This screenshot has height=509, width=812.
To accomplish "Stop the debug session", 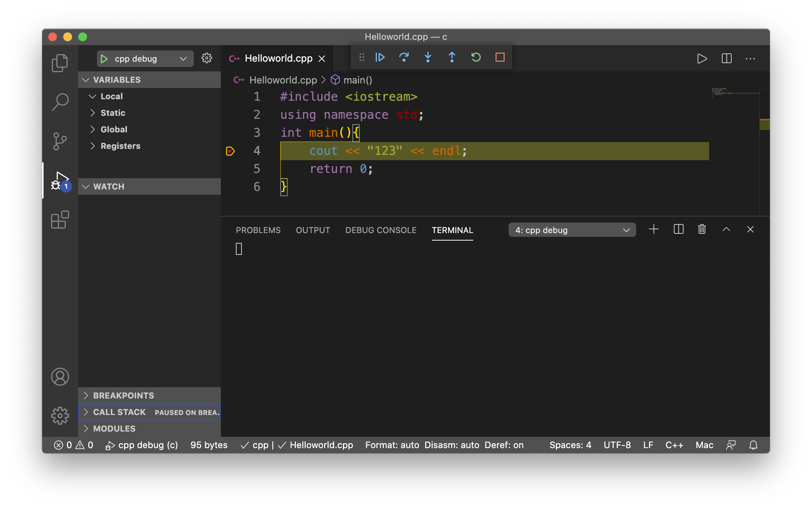I will pyautogui.click(x=500, y=58).
